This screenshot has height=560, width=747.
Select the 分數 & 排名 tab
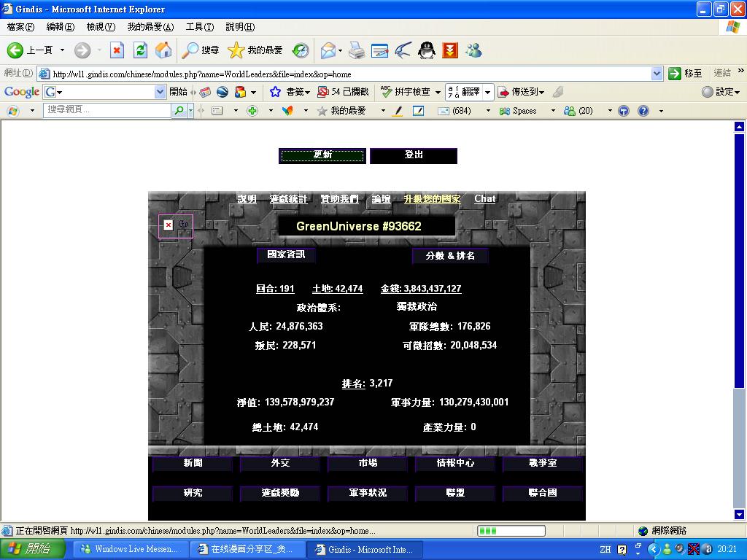point(450,256)
